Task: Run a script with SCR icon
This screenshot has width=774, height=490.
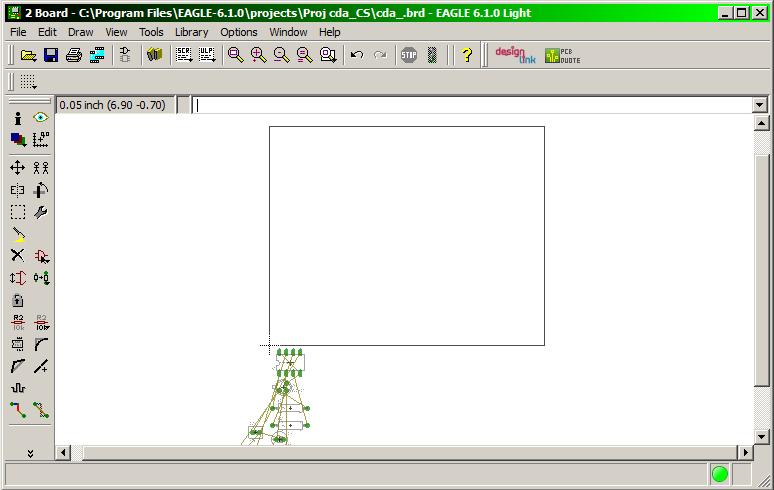Action: point(184,55)
